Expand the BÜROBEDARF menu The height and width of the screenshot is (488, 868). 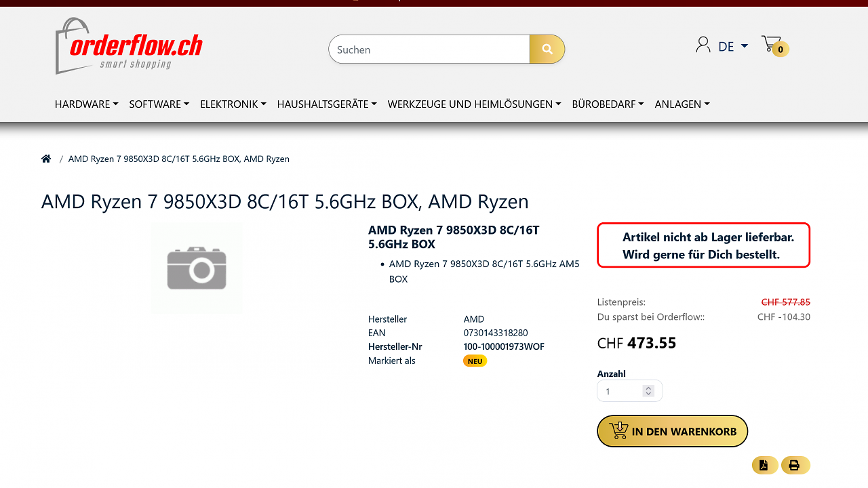click(x=608, y=104)
